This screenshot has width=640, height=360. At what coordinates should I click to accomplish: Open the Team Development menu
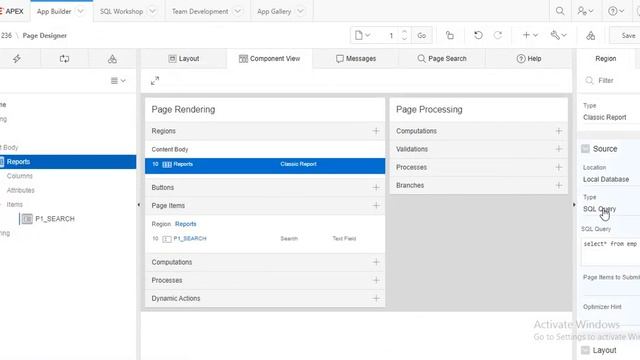(200, 11)
